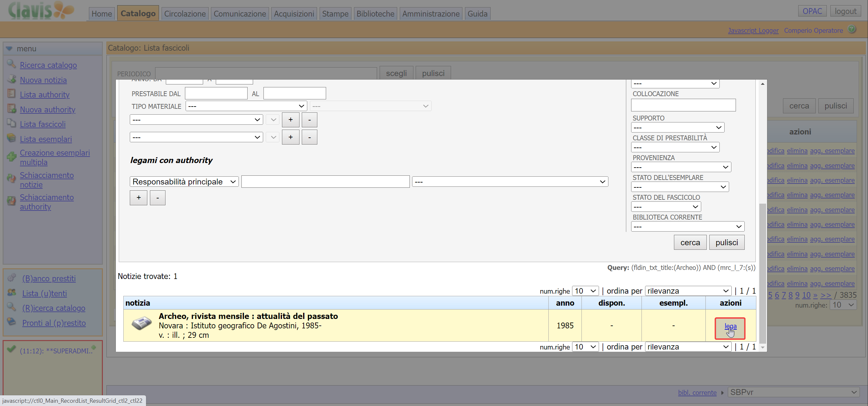Image resolution: width=868 pixels, height=406 pixels.
Task: Click the newspaper icon beside Archeo record
Action: click(x=141, y=324)
